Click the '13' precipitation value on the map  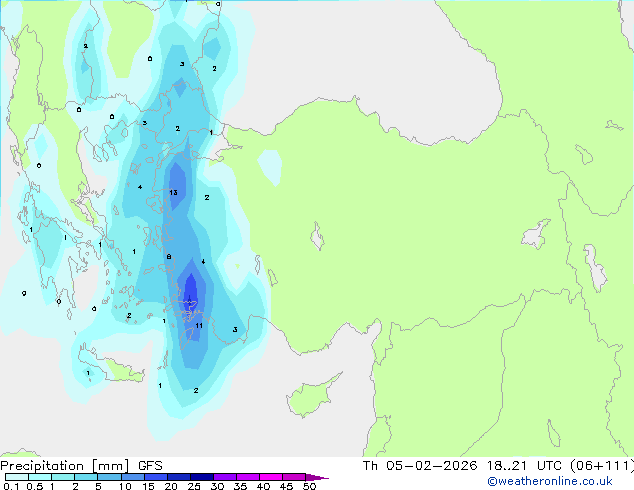point(173,192)
